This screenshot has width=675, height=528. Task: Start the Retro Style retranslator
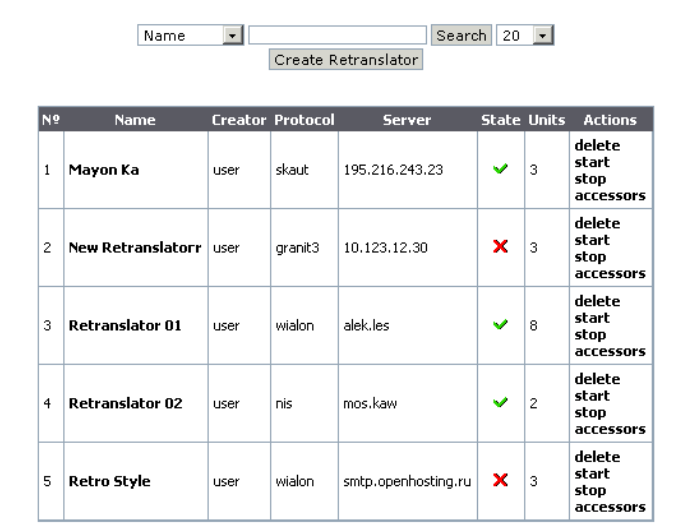(x=592, y=474)
